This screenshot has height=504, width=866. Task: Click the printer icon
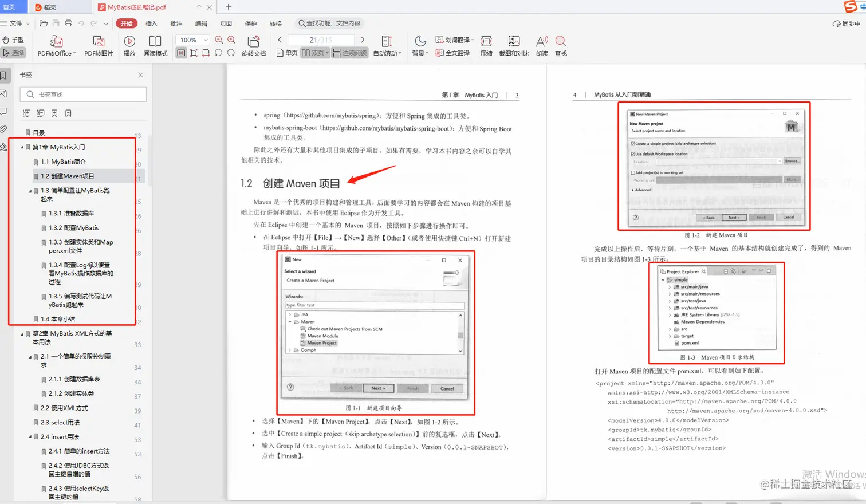coord(69,23)
